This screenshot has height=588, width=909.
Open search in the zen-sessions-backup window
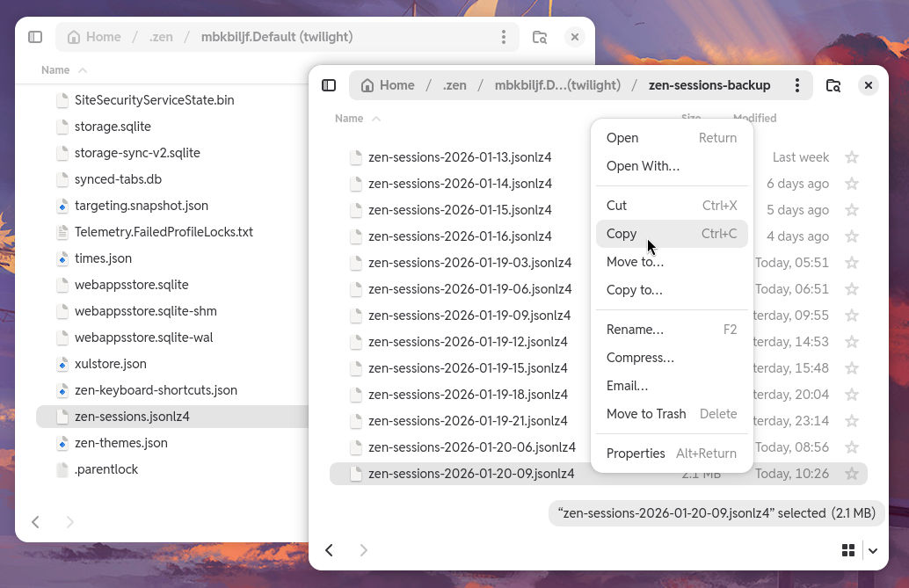(833, 84)
